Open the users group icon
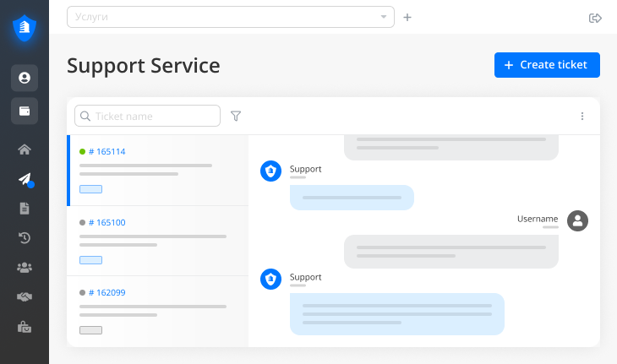This screenshot has width=617, height=364. pos(25,268)
